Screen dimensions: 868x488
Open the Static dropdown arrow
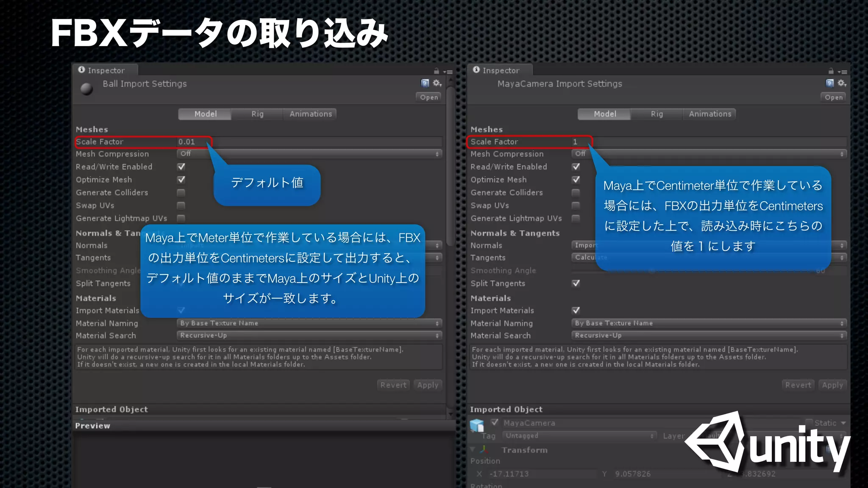[x=843, y=423]
